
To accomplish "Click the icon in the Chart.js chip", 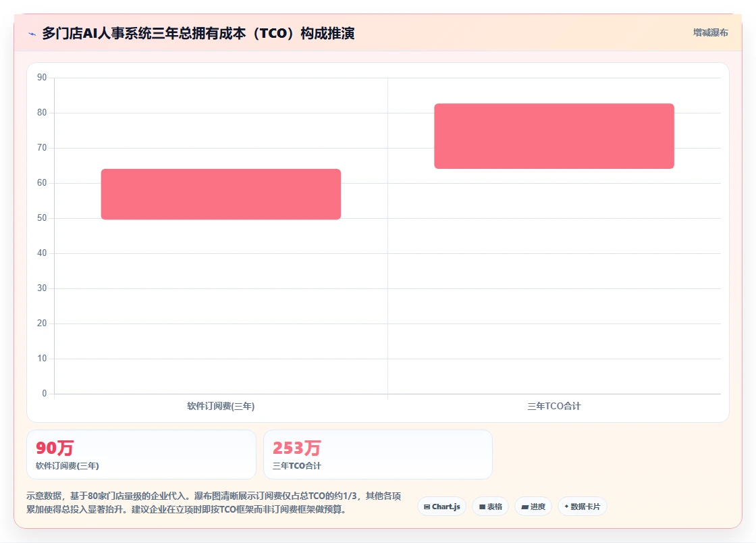I will tap(427, 507).
